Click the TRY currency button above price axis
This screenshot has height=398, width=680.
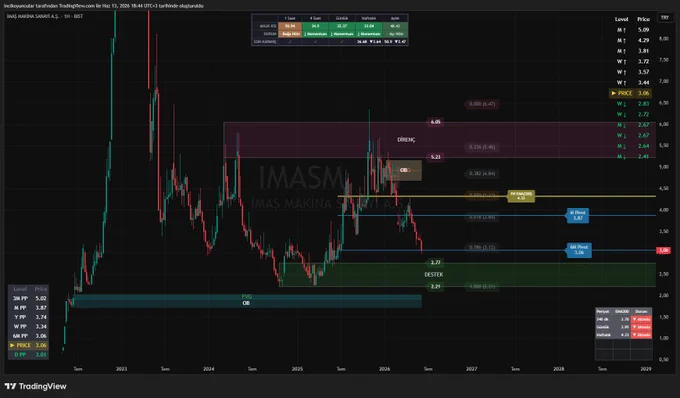[665, 18]
